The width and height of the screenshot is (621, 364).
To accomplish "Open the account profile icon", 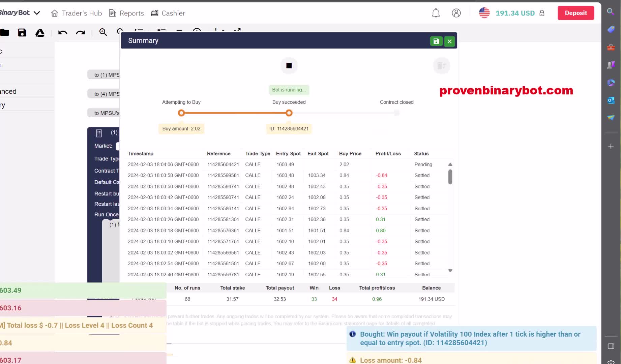I will [x=456, y=13].
